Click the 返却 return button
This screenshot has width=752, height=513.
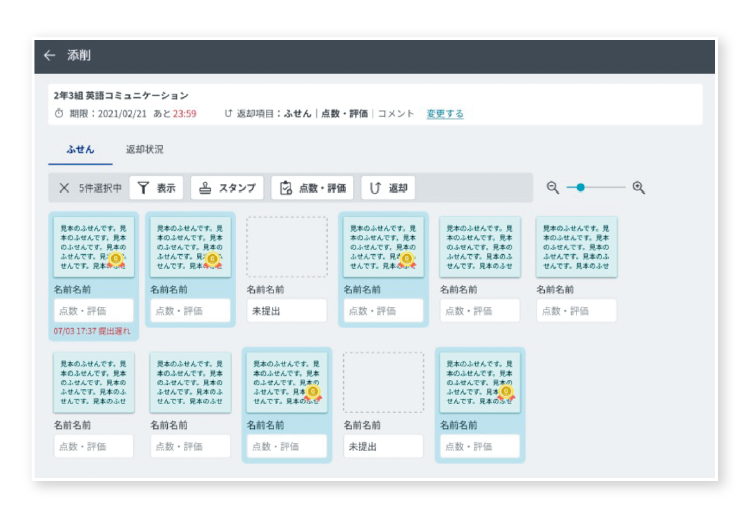coord(388,188)
